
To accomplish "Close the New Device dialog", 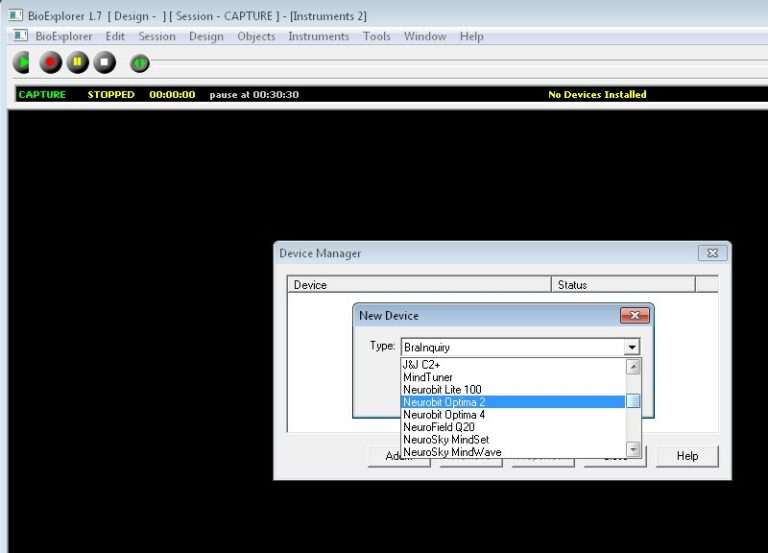I will click(635, 315).
